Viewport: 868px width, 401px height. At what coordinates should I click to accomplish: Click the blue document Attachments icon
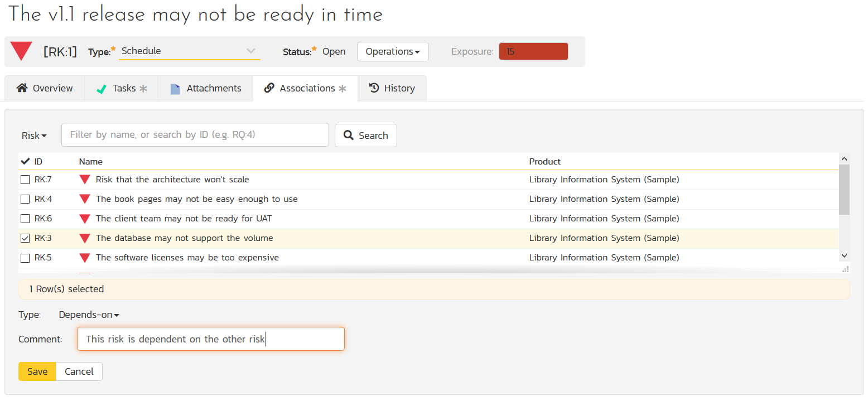point(175,89)
